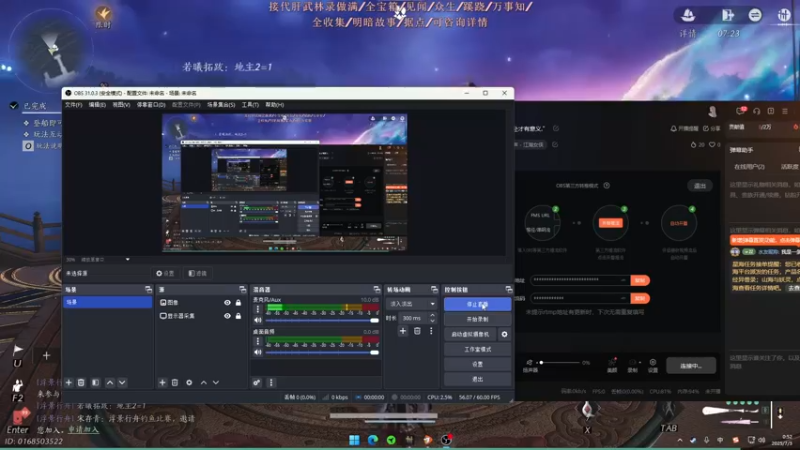
Task: Toggle lock on the 显示器采集 source
Action: point(238,316)
